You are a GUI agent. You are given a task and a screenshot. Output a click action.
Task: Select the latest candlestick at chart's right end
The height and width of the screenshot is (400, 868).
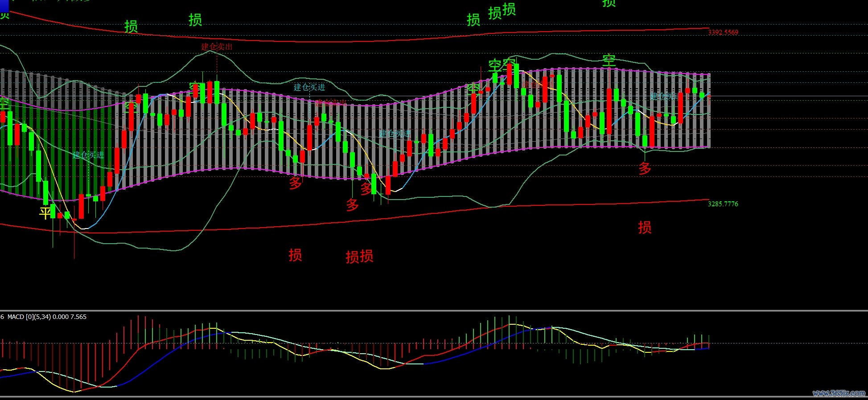pyautogui.click(x=709, y=98)
